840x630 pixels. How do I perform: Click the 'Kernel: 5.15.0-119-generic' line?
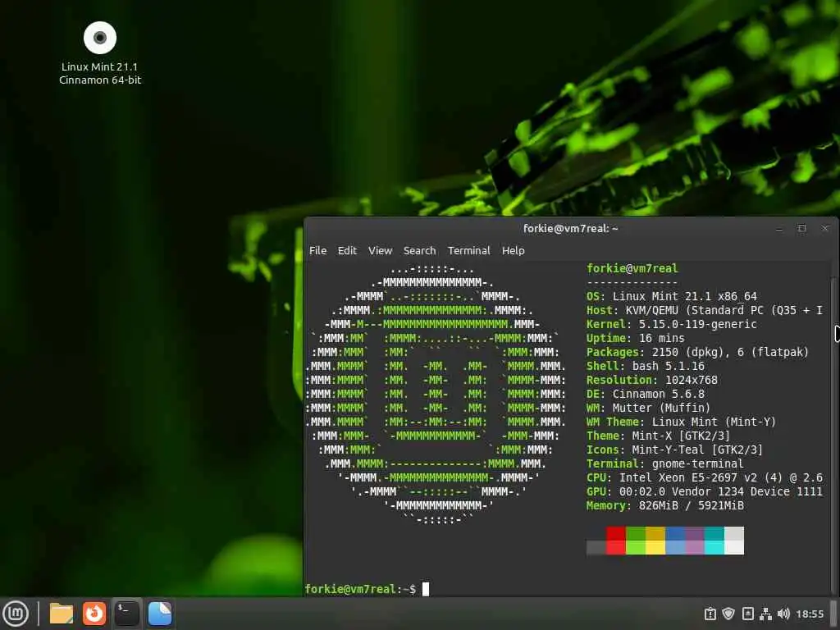[x=672, y=324]
